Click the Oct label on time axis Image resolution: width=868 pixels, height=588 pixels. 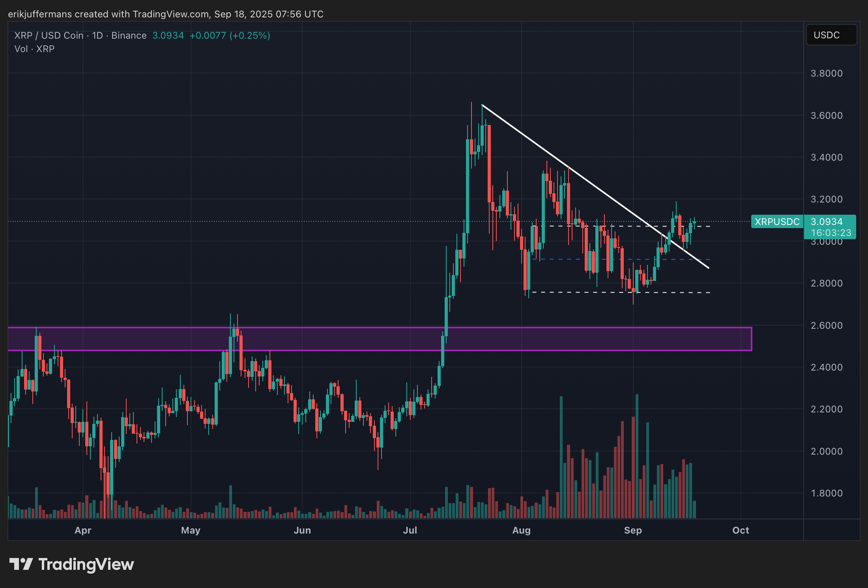pyautogui.click(x=741, y=530)
